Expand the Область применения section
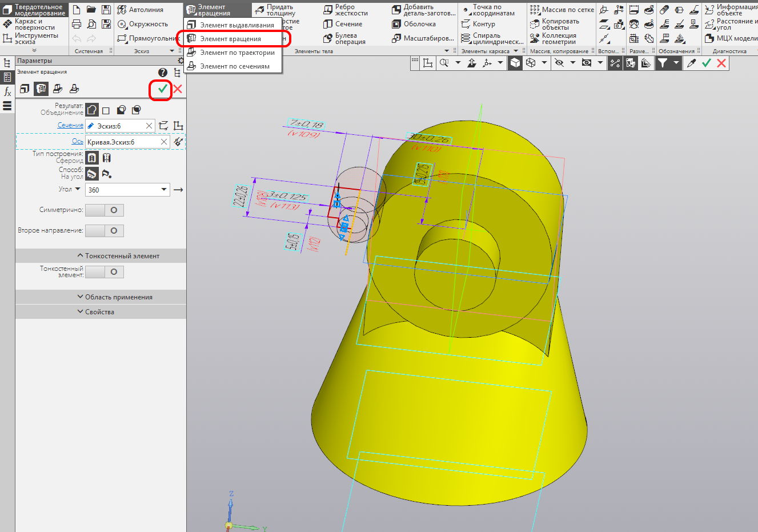Image resolution: width=758 pixels, height=532 pixels. (101, 297)
